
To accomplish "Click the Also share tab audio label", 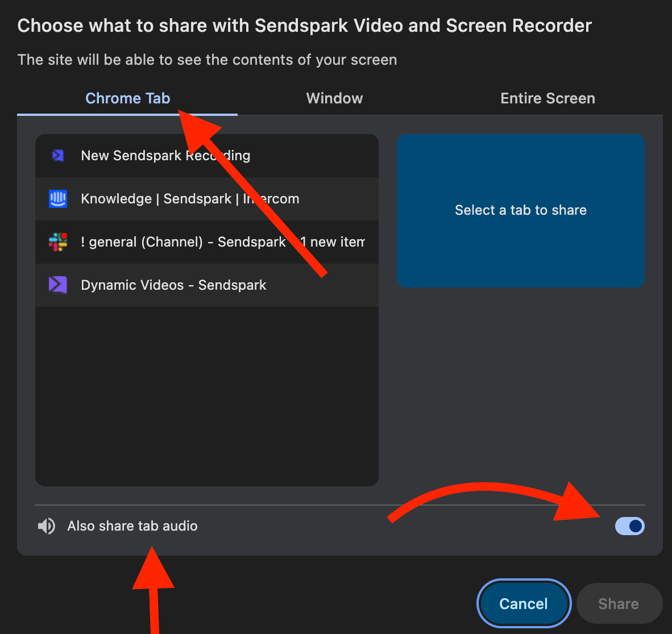I will [x=132, y=526].
